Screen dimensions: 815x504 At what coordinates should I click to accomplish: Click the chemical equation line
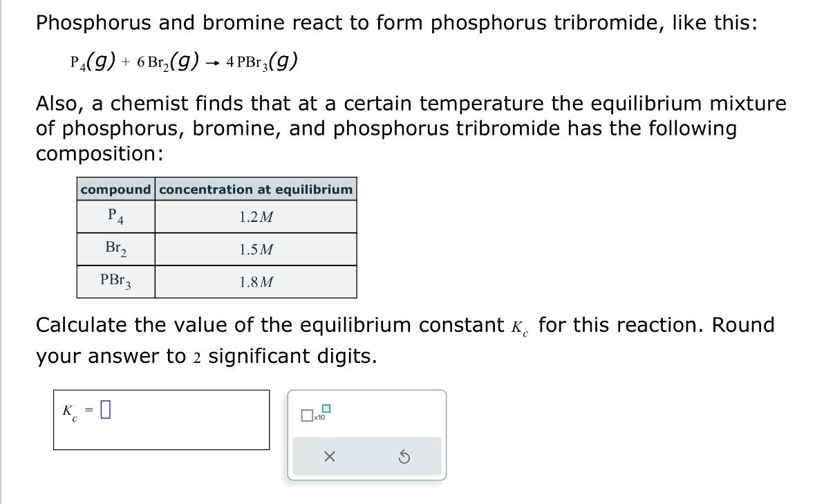[x=182, y=60]
